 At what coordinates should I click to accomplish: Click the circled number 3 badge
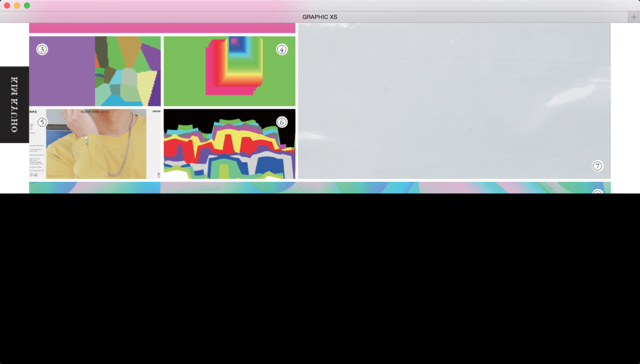(42, 49)
